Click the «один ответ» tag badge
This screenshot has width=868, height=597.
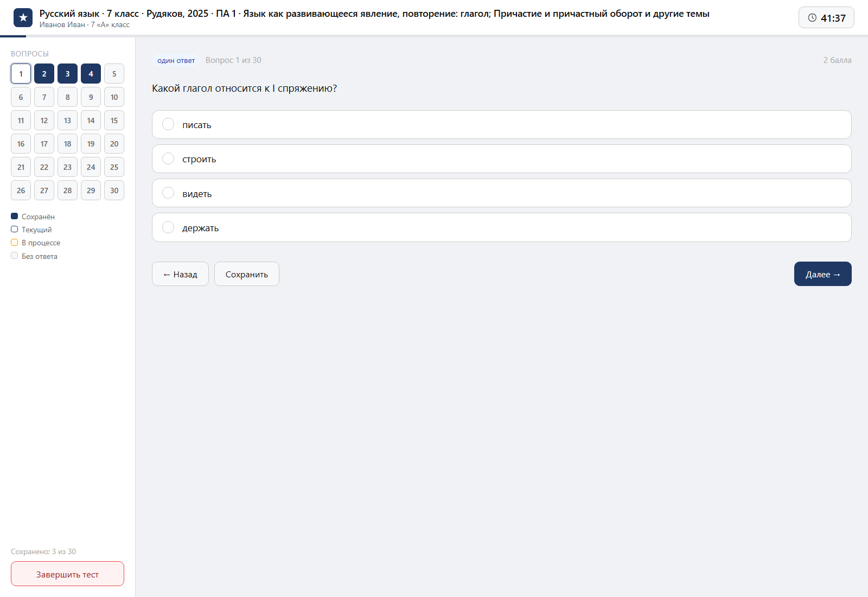tap(176, 60)
